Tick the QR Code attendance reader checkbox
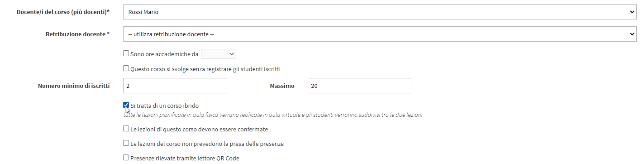644x164 pixels. [x=126, y=158]
